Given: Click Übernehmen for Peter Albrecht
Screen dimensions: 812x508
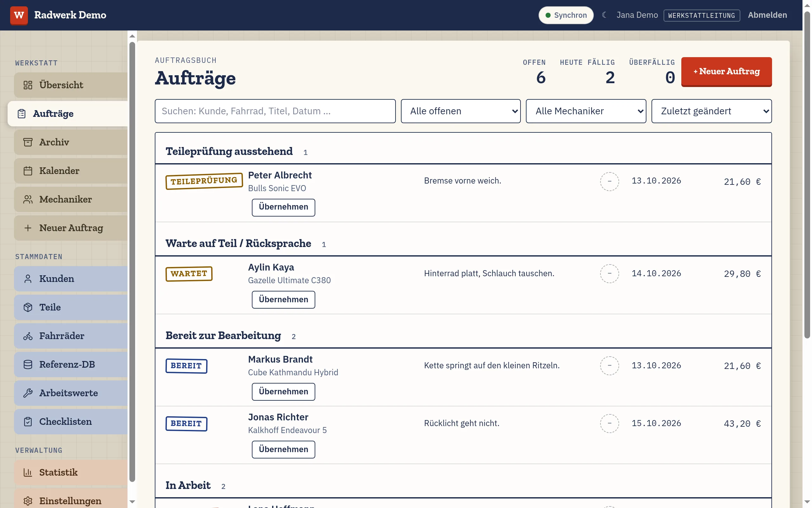Looking at the screenshot, I should point(283,207).
